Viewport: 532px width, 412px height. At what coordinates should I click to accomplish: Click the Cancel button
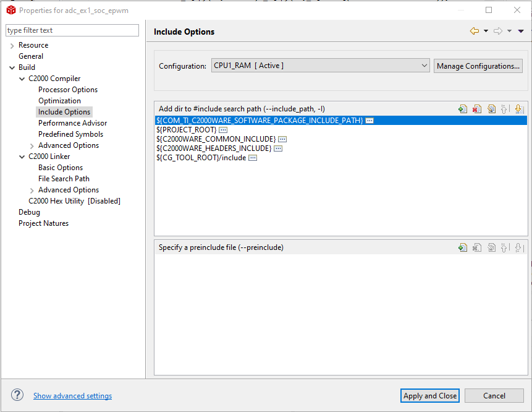tap(494, 396)
